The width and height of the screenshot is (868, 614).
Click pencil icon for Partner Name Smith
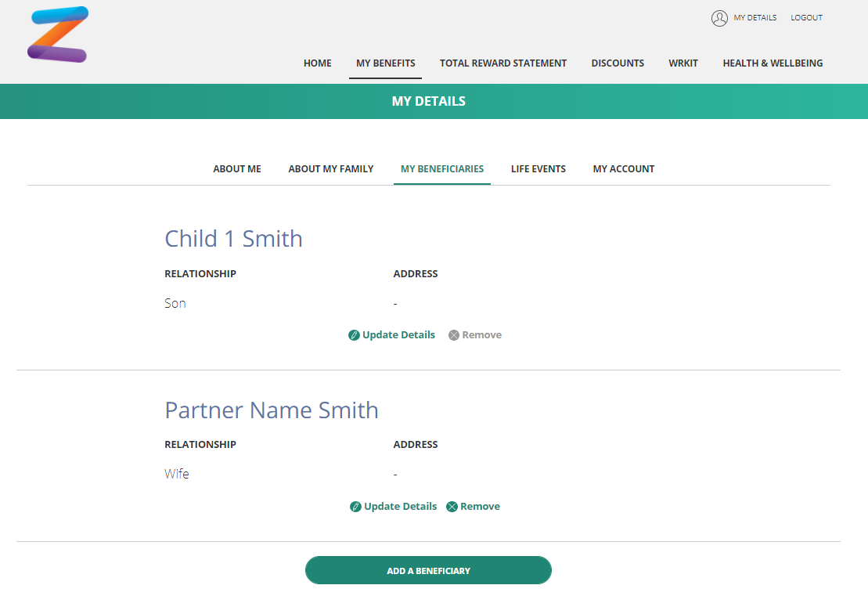point(355,507)
